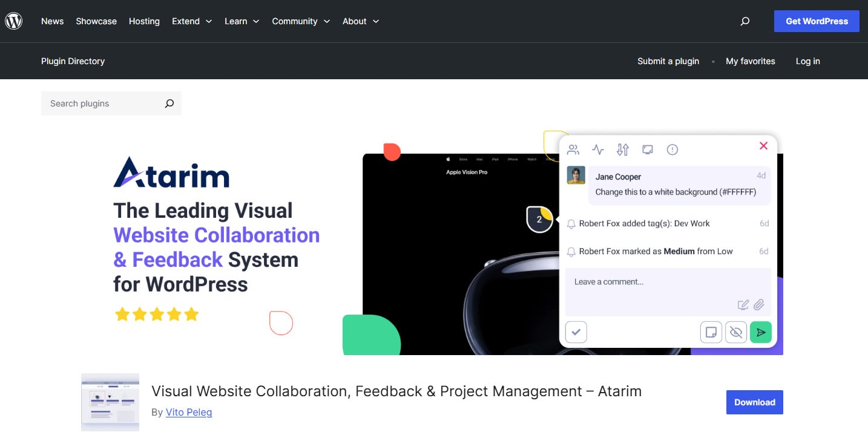Click the sticky note icon button
Viewport: 868px width, 441px height.
711,332
